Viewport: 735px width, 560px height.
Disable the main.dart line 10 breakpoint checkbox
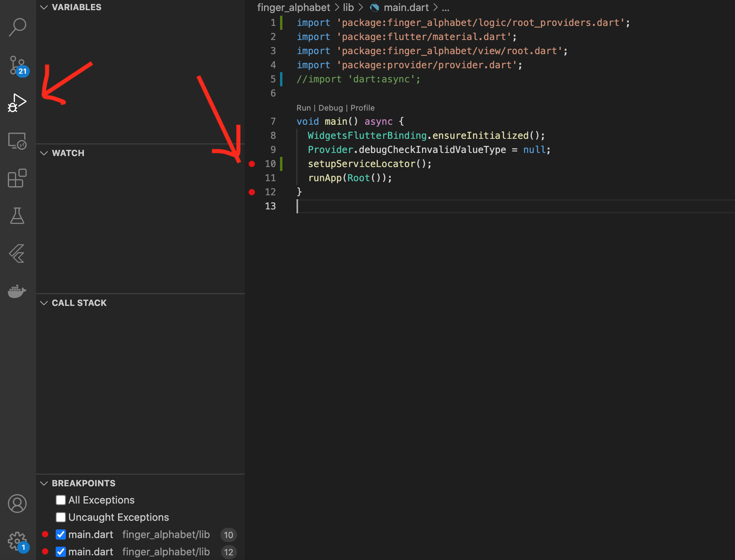[61, 535]
